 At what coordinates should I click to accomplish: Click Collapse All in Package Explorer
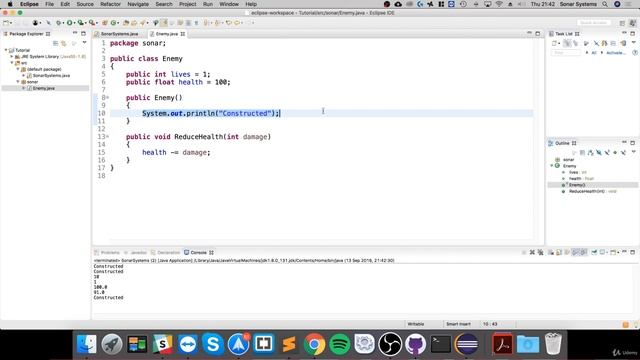(x=56, y=43)
